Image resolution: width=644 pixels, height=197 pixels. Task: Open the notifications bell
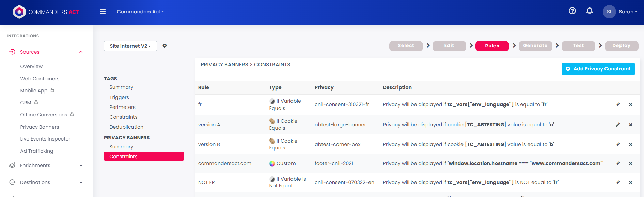pyautogui.click(x=590, y=11)
